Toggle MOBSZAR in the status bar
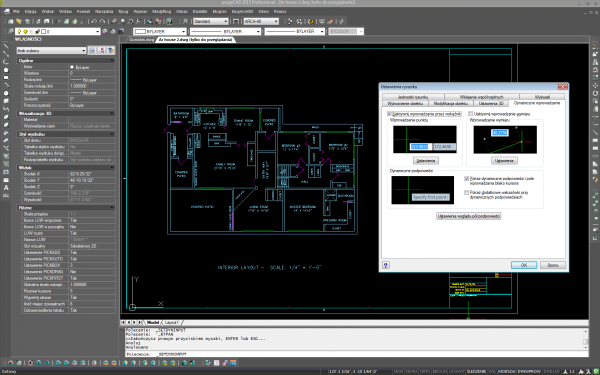 click(506, 371)
